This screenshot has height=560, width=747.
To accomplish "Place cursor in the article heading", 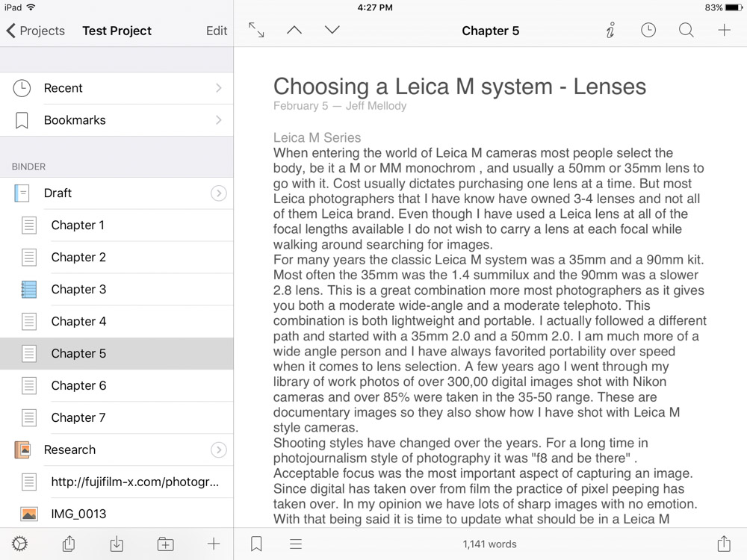I will coord(459,87).
